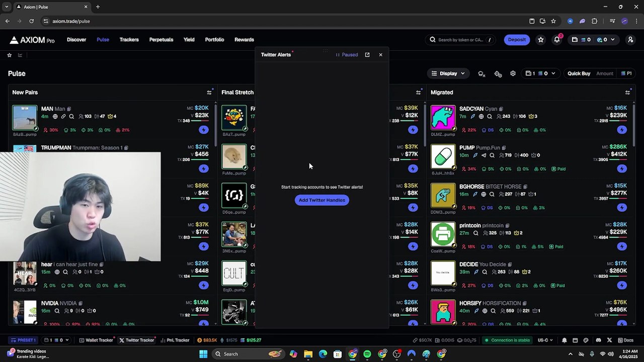Click the Quick Buy Amount field
The image size is (644, 362).
coord(605,73)
